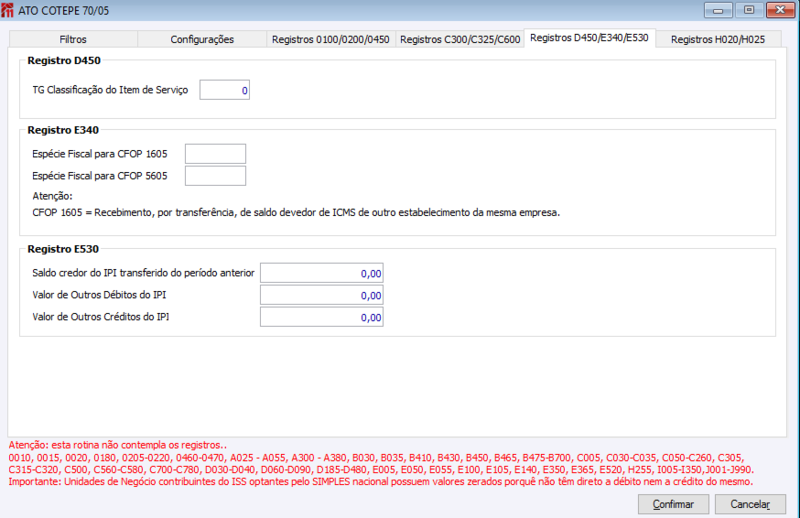800x518 pixels.
Task: Click label 'Espécie Fiscal para CFOP 5605'
Action: 100,176
